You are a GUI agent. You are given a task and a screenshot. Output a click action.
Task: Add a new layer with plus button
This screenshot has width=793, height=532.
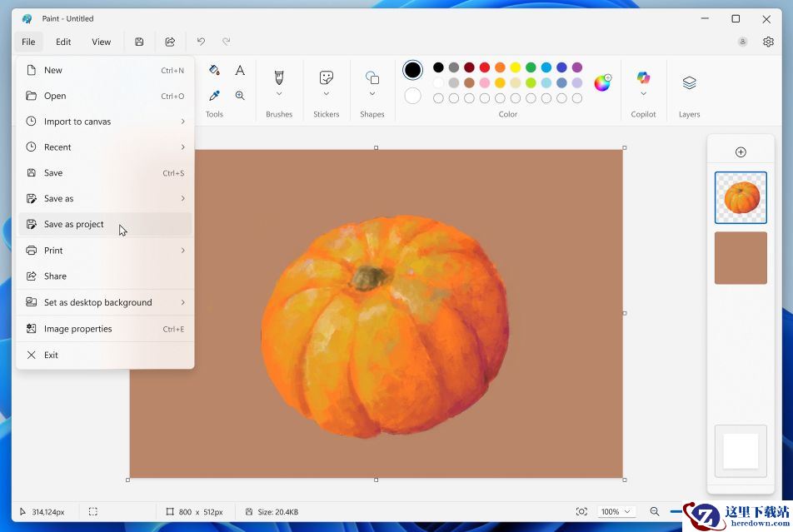pos(741,152)
